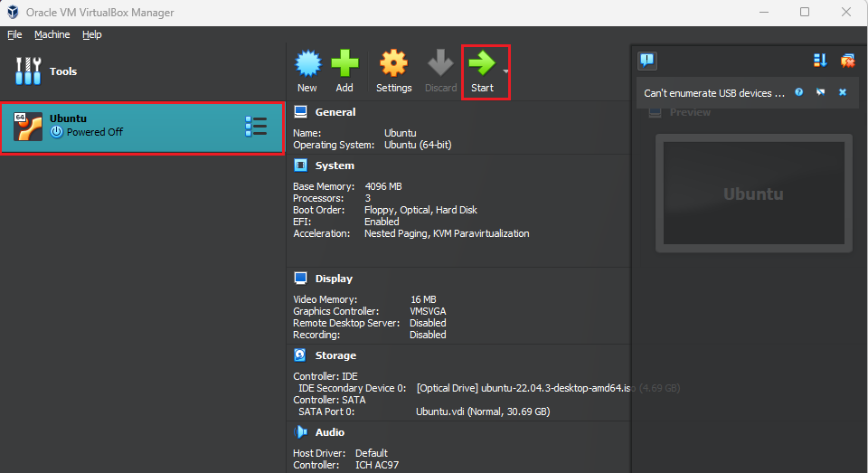Click the Discard toolbar arrow icon
This screenshot has width=868, height=473.
pos(440,62)
